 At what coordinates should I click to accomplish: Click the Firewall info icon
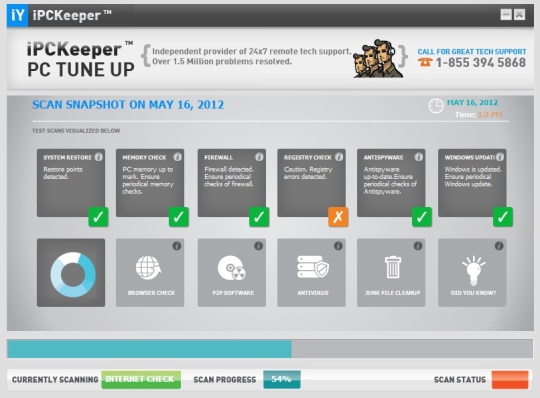[259, 157]
